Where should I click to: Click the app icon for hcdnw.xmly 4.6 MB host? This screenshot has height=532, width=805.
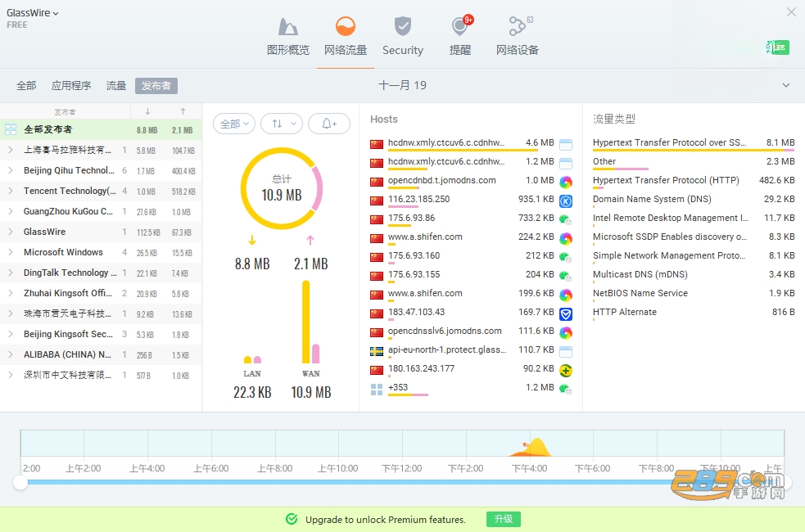(x=566, y=145)
